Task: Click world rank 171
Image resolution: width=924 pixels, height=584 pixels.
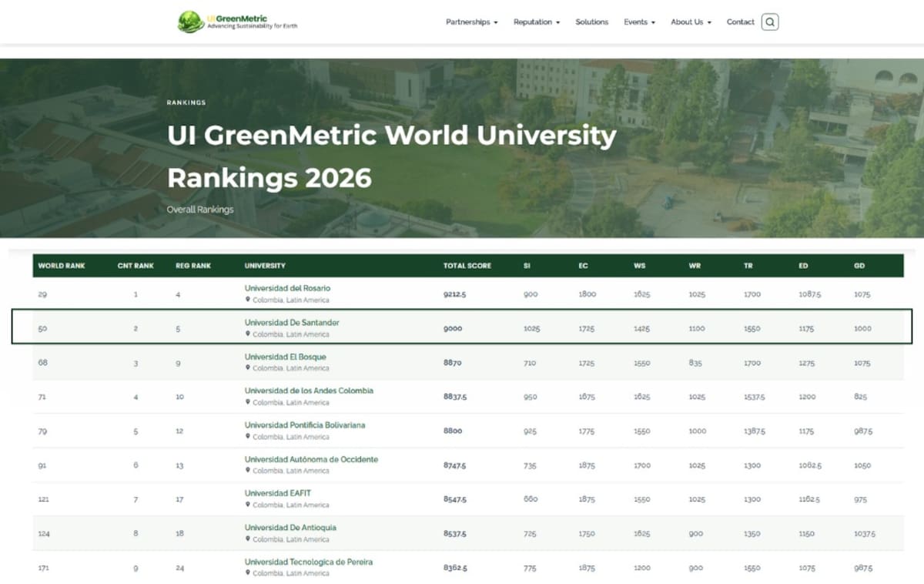Action: click(43, 568)
